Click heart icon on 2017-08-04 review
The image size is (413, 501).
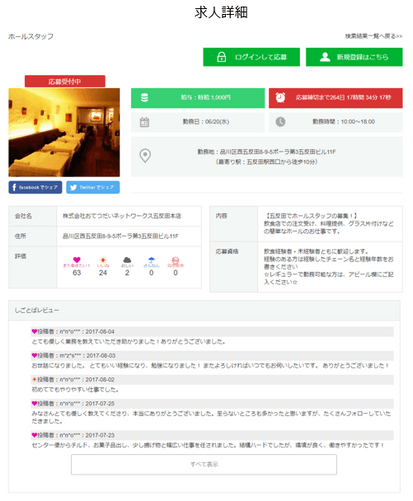tap(34, 331)
